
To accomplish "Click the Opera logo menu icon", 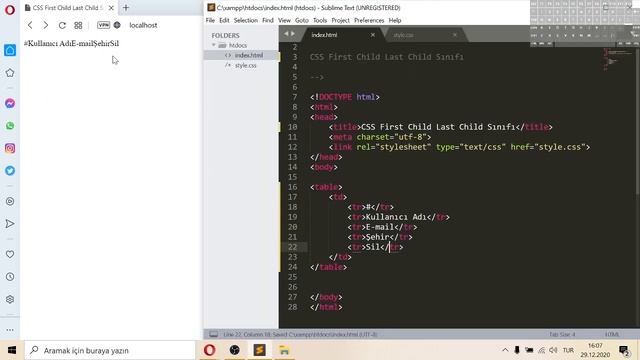I will coord(10,9).
